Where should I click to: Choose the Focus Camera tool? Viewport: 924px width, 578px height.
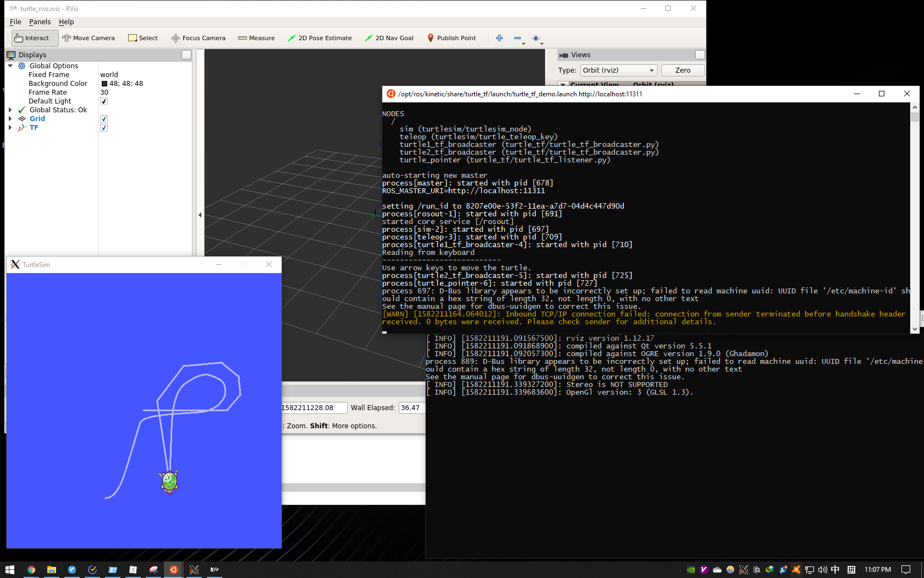(198, 38)
